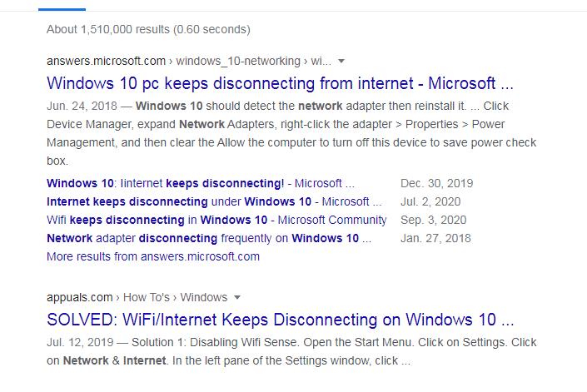Click 'More results from answers.microsoft.com'

coord(153,256)
